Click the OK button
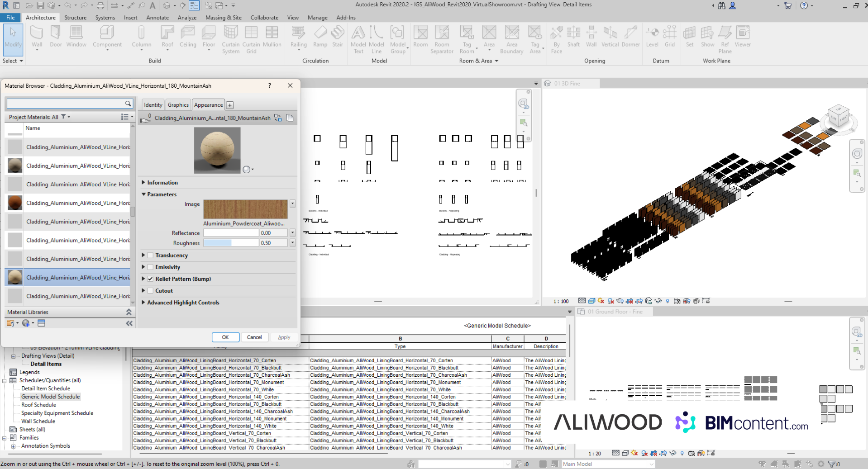 pyautogui.click(x=225, y=337)
